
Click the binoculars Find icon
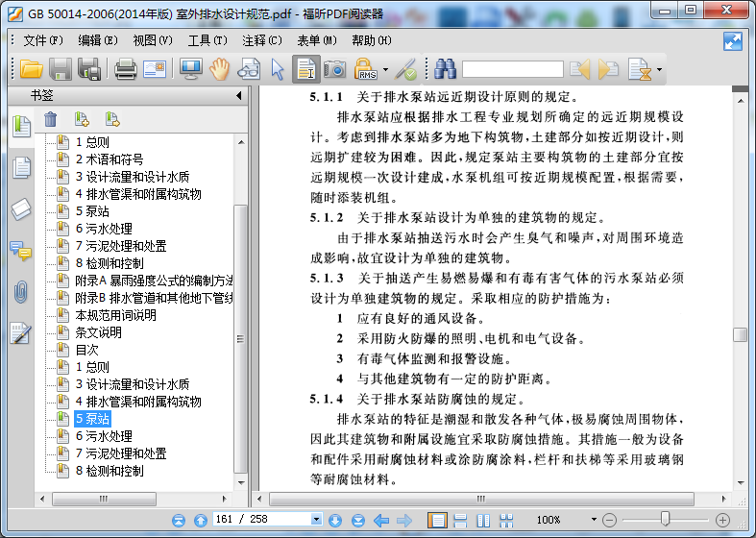click(x=445, y=69)
